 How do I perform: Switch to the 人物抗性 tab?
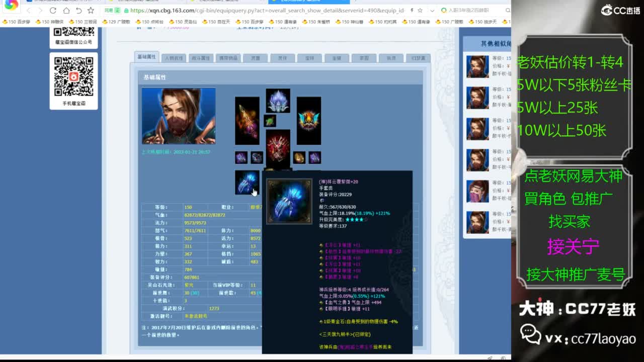(174, 58)
